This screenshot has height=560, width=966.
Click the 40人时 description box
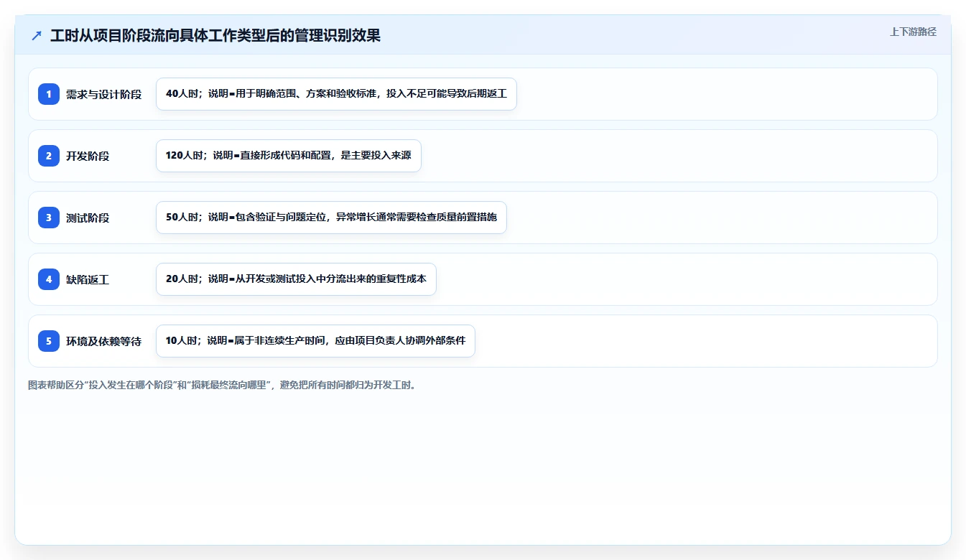[336, 94]
